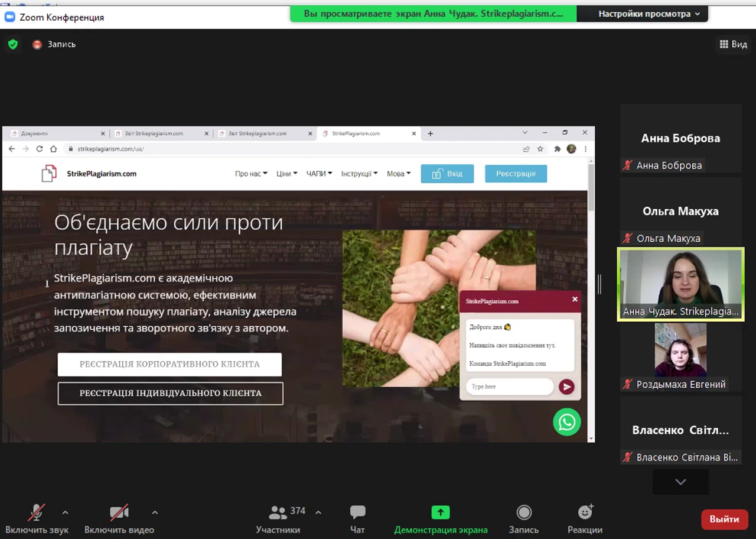The height and width of the screenshot is (539, 756).
Task: Expand participants options arrow next to 374
Action: [x=318, y=512]
